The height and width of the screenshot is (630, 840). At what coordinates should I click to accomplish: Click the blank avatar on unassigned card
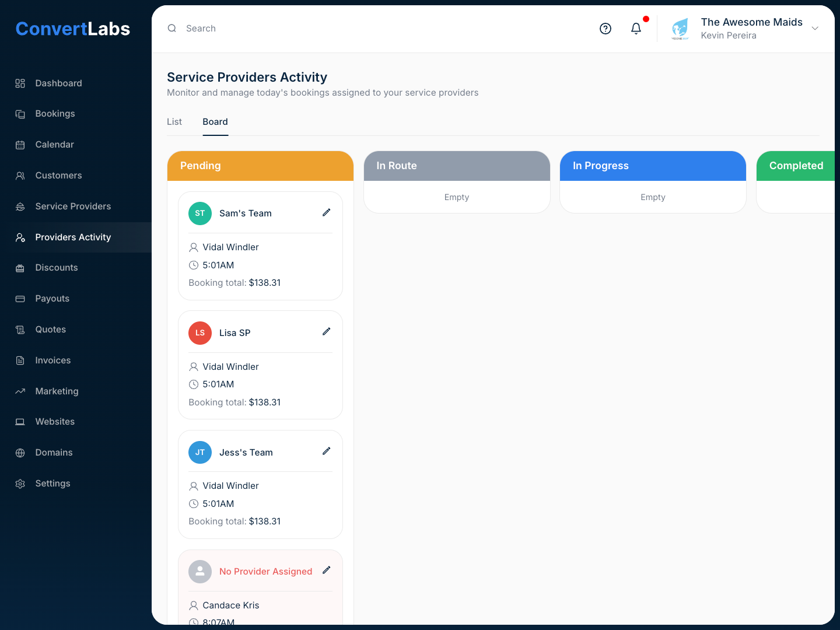(x=200, y=572)
